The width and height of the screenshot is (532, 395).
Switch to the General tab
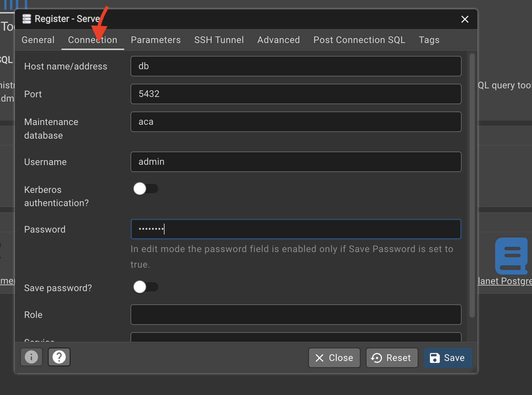tap(38, 40)
